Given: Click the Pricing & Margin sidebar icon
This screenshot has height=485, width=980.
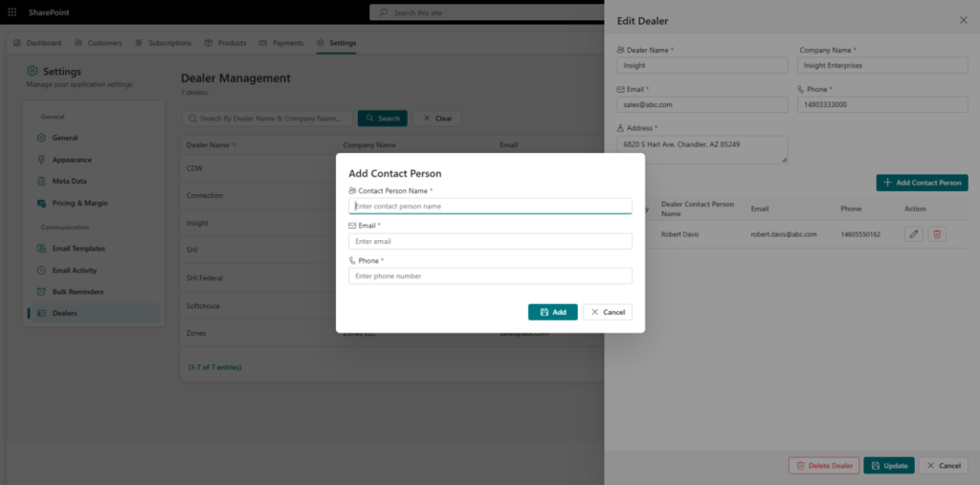Looking at the screenshot, I should coord(41,203).
